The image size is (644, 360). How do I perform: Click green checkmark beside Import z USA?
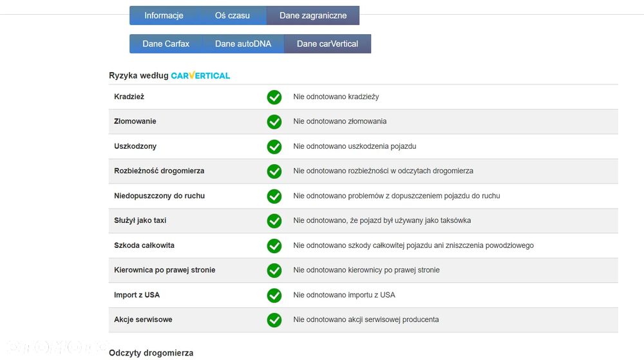(x=274, y=295)
